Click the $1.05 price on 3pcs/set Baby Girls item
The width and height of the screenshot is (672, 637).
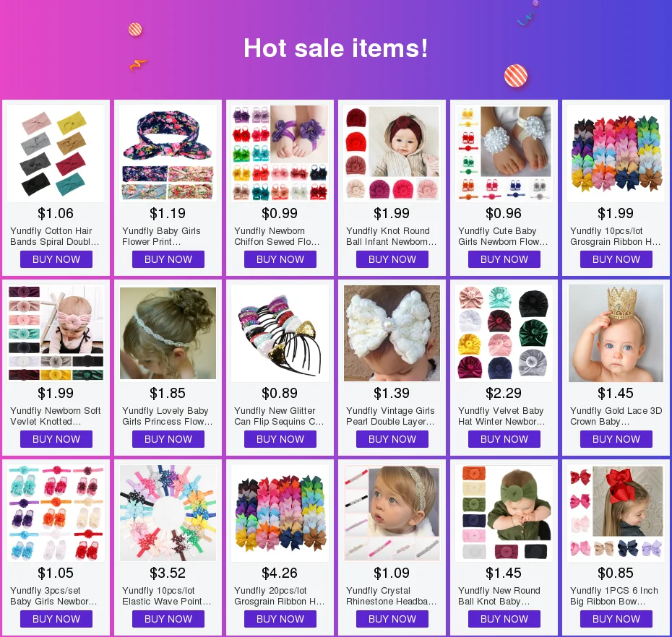tap(56, 573)
